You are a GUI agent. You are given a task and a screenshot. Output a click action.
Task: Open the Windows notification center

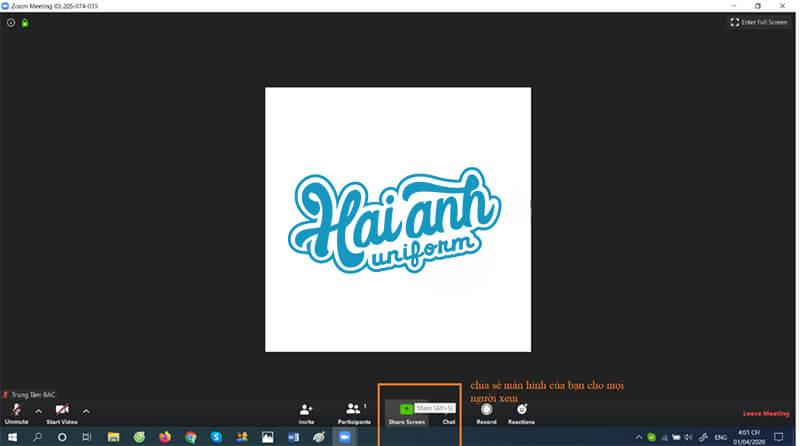click(x=779, y=437)
